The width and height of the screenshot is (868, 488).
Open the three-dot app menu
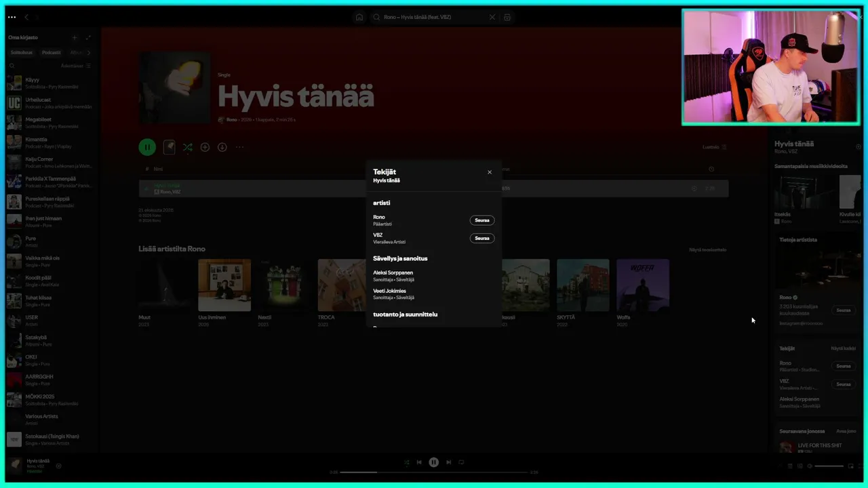click(x=12, y=17)
